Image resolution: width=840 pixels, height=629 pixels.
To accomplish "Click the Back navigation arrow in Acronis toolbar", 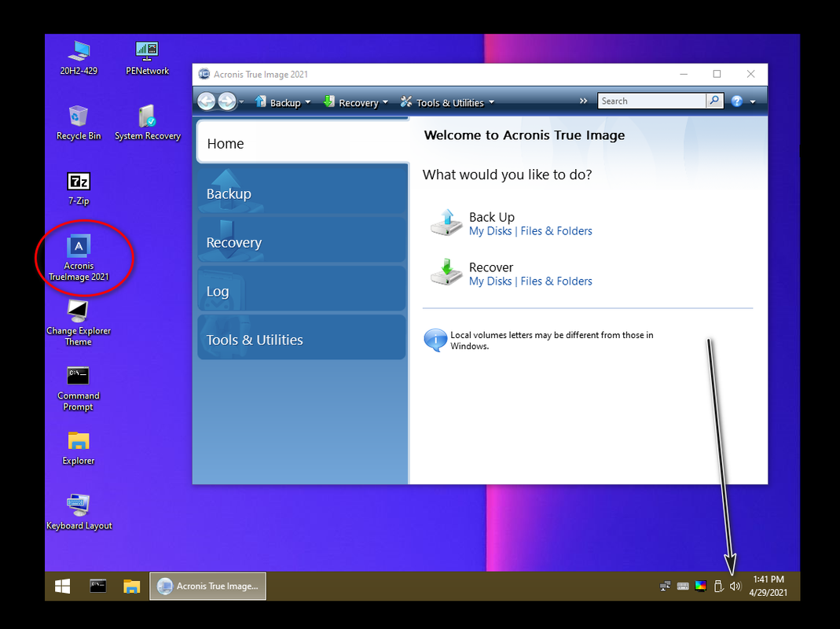I will point(206,101).
